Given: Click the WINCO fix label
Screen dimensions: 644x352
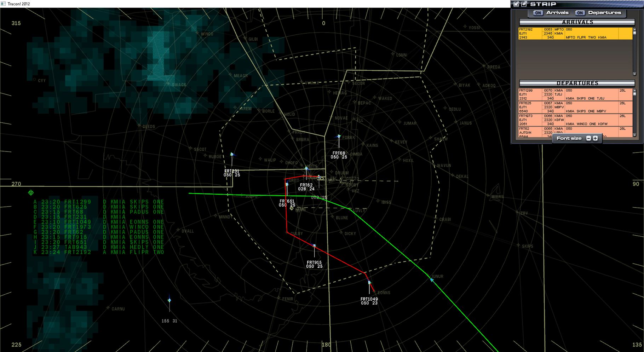Looking at the screenshot, I should tap(207, 34).
